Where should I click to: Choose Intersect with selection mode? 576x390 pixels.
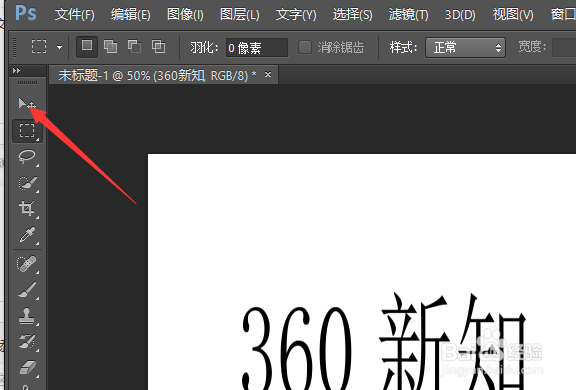[158, 47]
